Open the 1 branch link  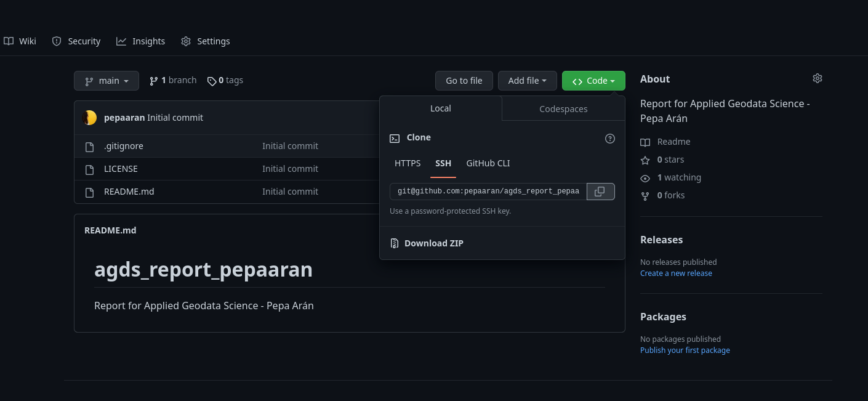pyautogui.click(x=173, y=81)
